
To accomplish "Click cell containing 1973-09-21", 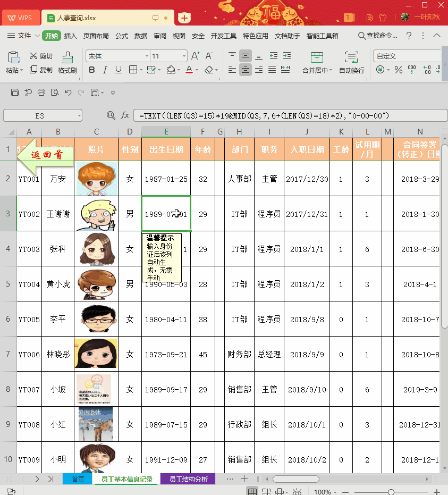I will coord(166,354).
